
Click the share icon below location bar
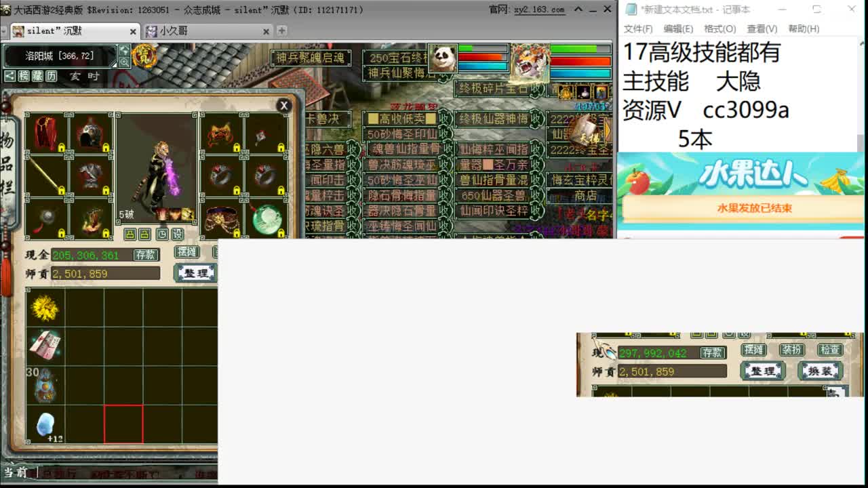(x=9, y=76)
